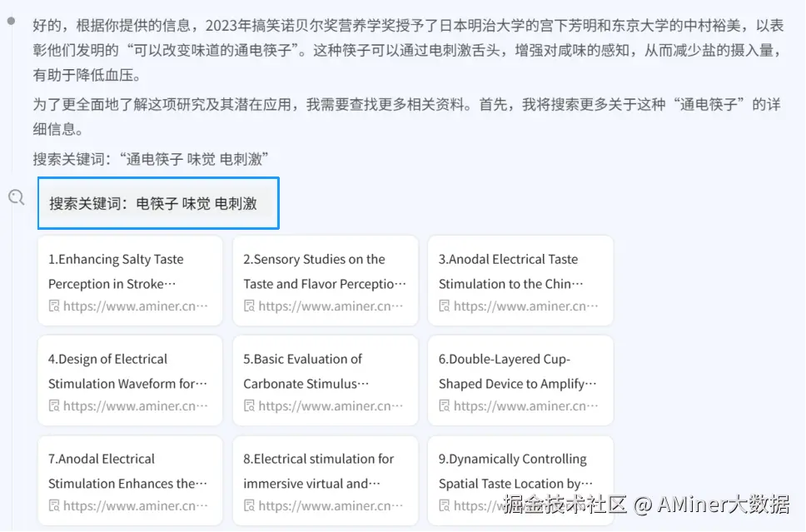The width and height of the screenshot is (806, 532).
Task: Open aminer.cn link under result 6
Action: coord(520,405)
